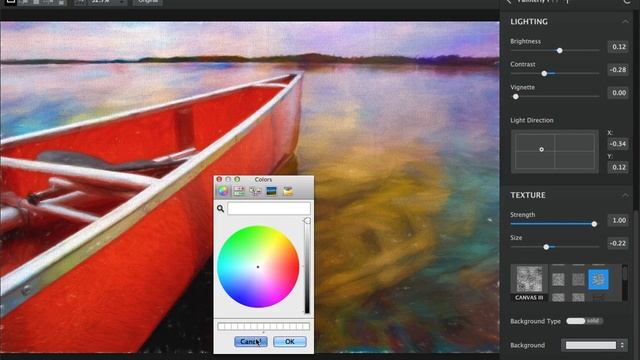The image size is (640, 360).
Task: Collapse the LIGHTING section
Action: coord(625,22)
